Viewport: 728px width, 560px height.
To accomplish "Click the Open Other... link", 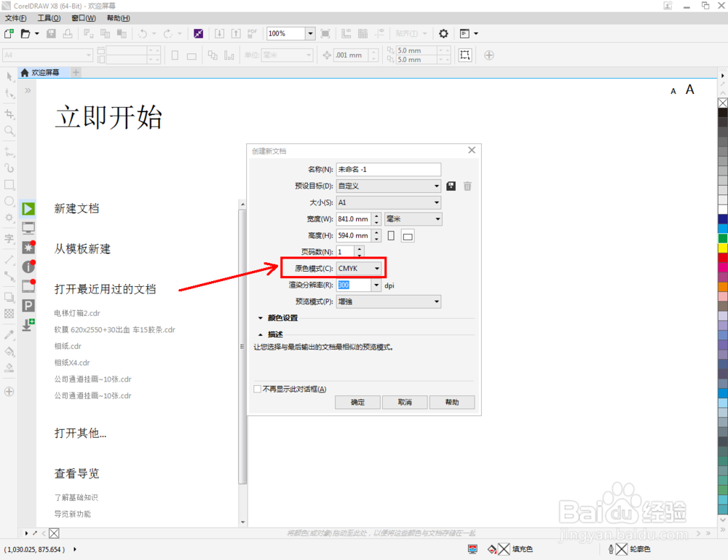I will coord(80,433).
